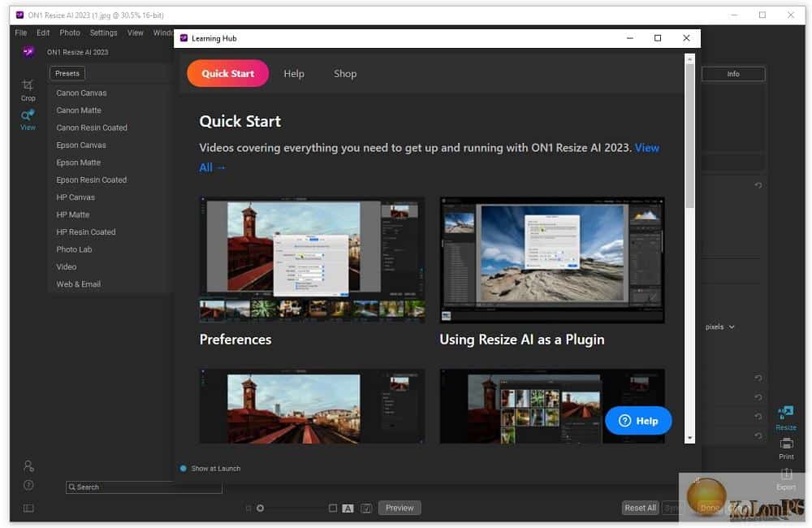Expand the Canon Resin Coated preset category
Viewport: 812px width, 528px height.
click(92, 128)
